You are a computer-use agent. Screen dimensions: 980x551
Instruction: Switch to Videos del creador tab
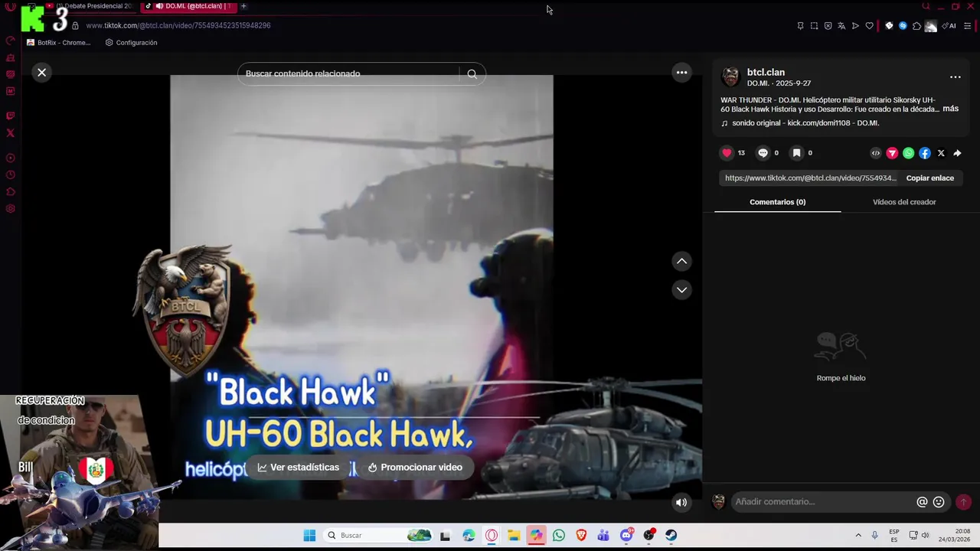tap(904, 202)
